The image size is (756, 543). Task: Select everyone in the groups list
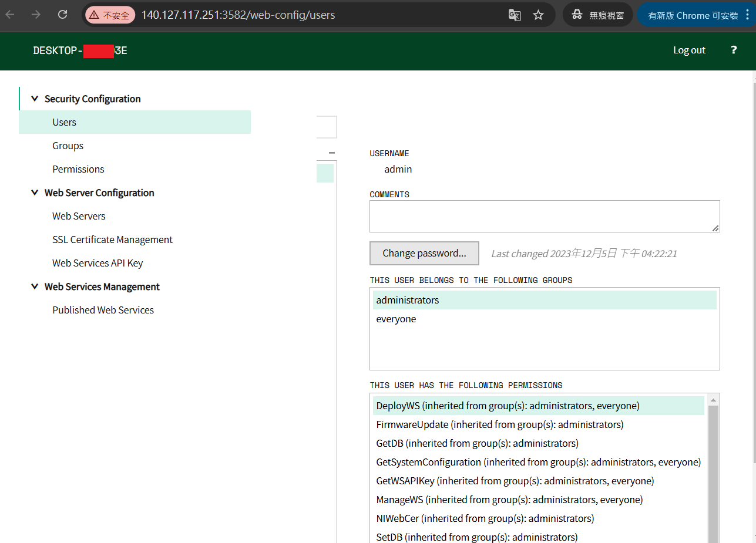545,319
